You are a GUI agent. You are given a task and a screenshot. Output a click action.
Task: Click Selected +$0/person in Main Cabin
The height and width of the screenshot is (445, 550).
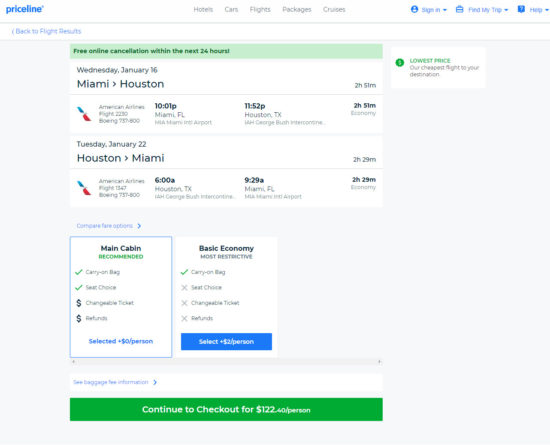tap(121, 341)
